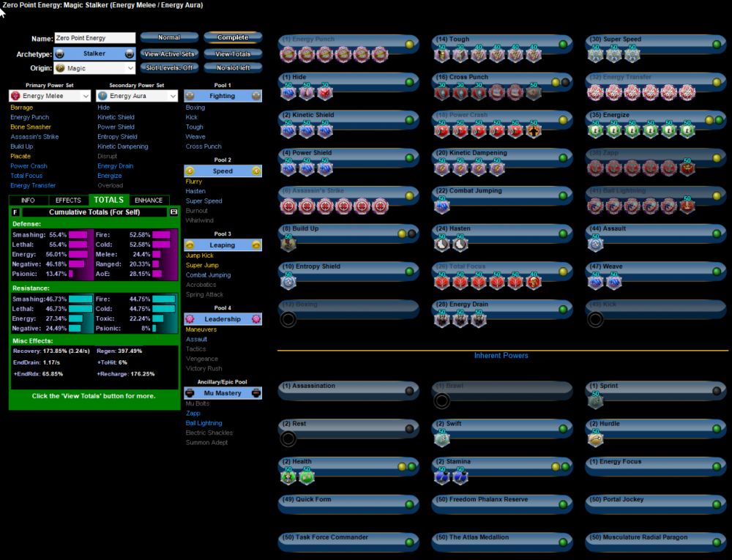The image size is (732, 560).
Task: Open the ENHANCE tab
Action: pyautogui.click(x=147, y=199)
